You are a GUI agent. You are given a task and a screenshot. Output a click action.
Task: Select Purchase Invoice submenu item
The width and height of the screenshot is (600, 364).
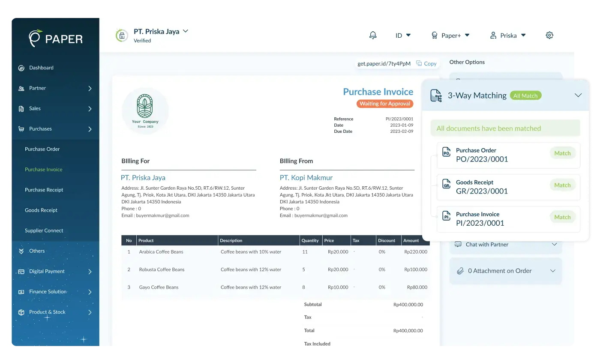tap(44, 170)
